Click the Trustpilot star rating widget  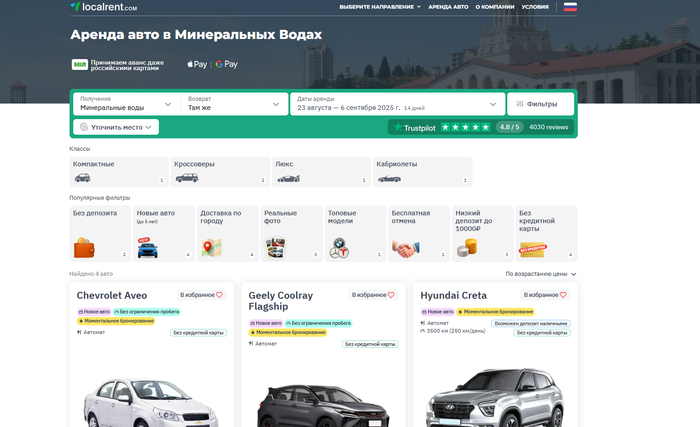(x=466, y=127)
